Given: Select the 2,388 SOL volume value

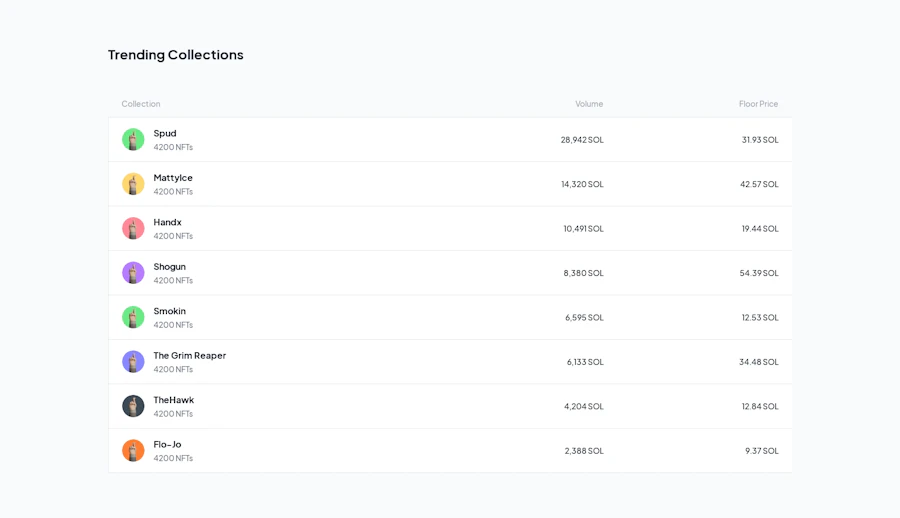Looking at the screenshot, I should (x=584, y=451).
